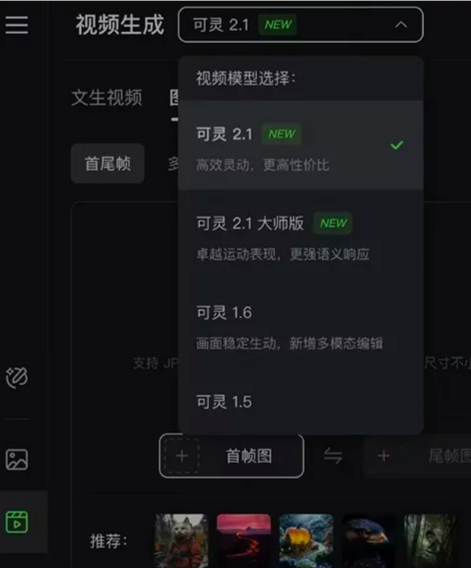Screen dimensions: 471x568
Task: Click the 首帧图 upload button
Action: coord(232,456)
